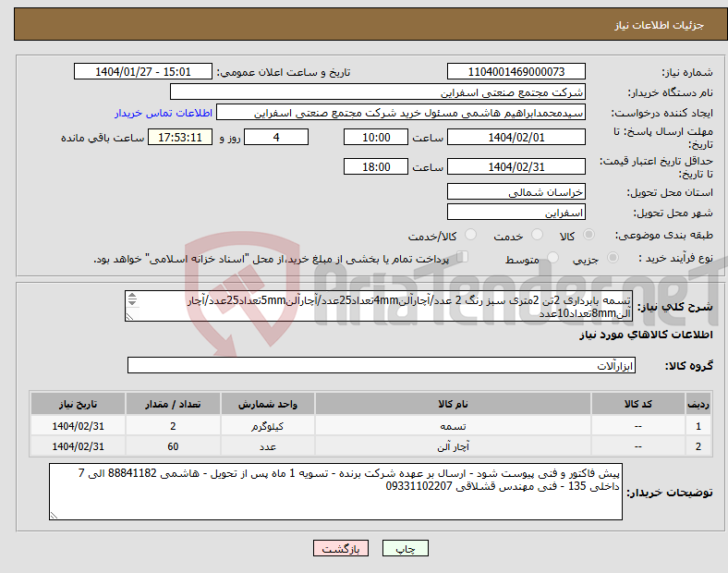
Task: Click the deadline date field 1404/02/01
Action: pyautogui.click(x=516, y=137)
